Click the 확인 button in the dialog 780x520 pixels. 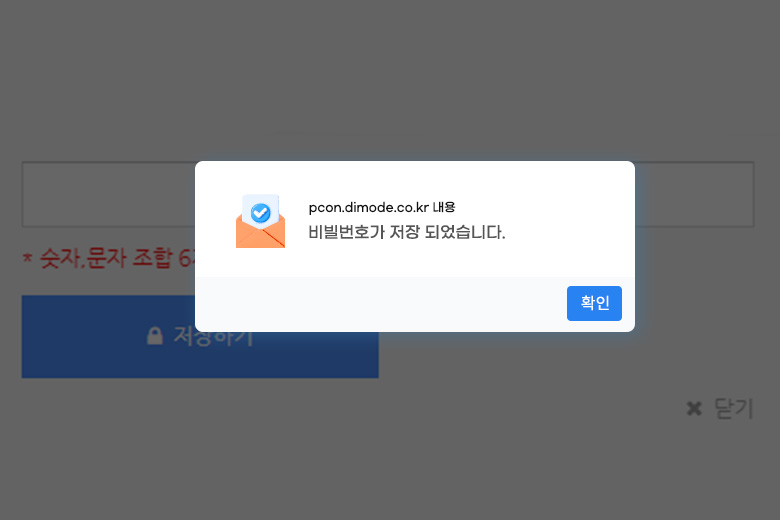[x=594, y=303]
